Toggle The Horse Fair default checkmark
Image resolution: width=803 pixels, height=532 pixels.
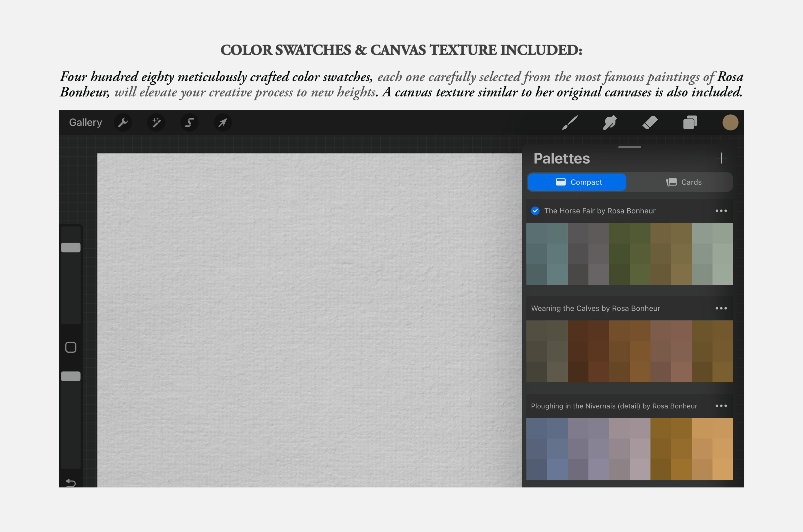(x=535, y=211)
